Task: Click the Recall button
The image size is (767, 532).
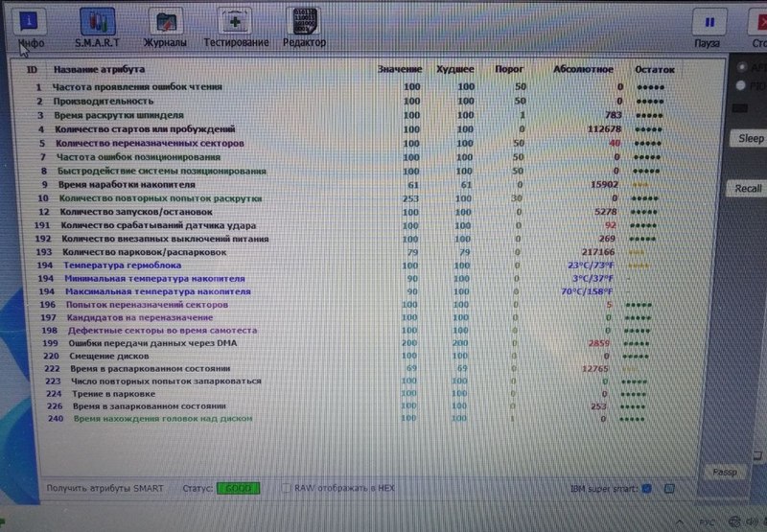Action: click(x=748, y=188)
